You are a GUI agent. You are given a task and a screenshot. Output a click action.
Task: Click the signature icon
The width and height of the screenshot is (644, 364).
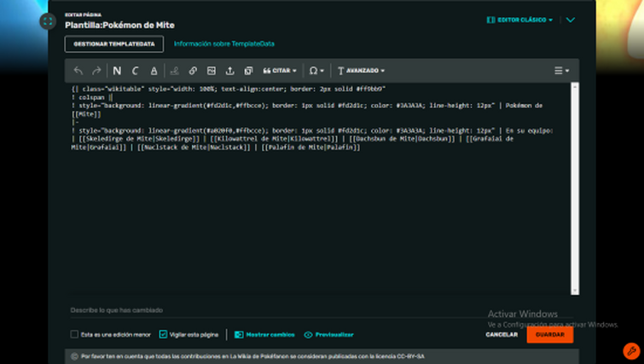pos(174,71)
